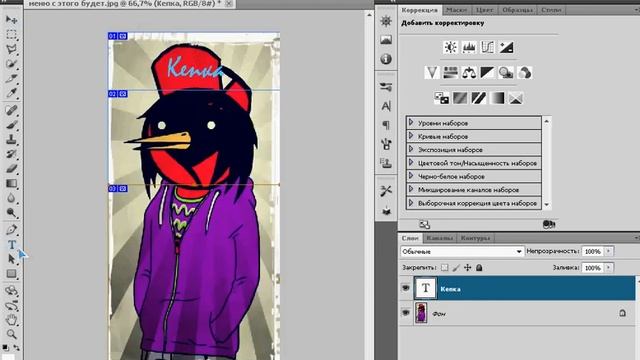Select the Gradient tool
Screen dimensions: 640x360
point(11,184)
